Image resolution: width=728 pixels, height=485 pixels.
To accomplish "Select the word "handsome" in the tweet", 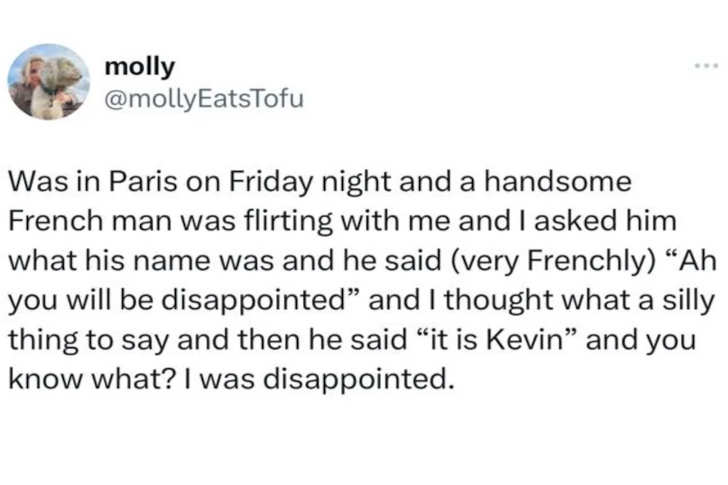I will pyautogui.click(x=556, y=182).
